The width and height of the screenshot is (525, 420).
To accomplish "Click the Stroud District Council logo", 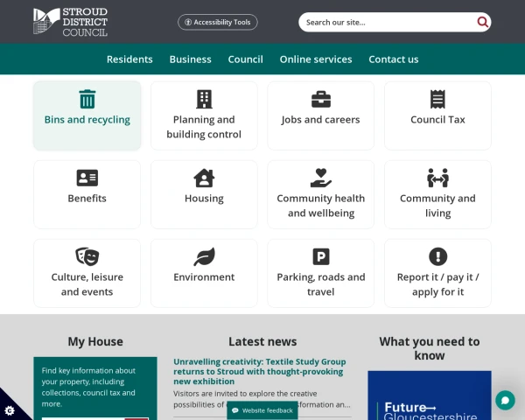I will pyautogui.click(x=70, y=22).
